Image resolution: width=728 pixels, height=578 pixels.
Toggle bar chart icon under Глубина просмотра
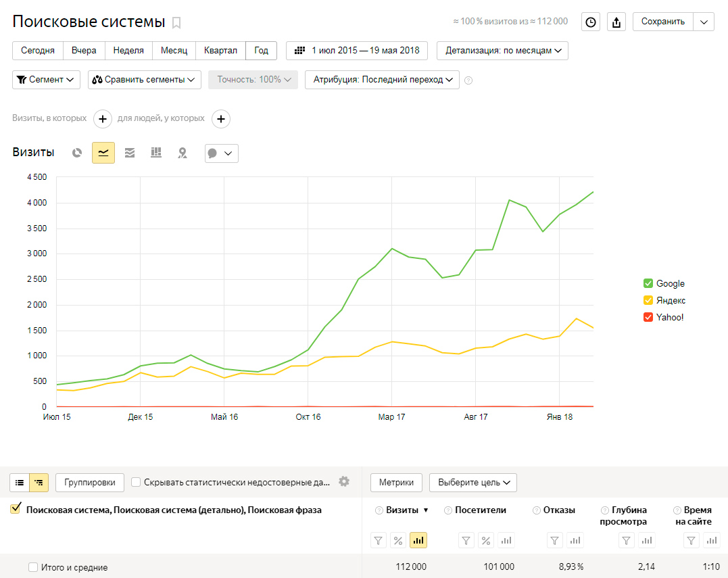[647, 540]
